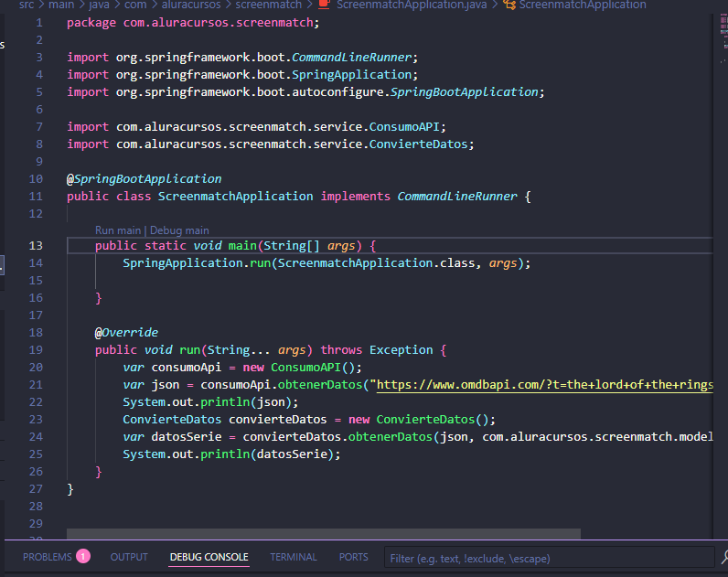Click the implements keyword on line 11

pyautogui.click(x=355, y=197)
